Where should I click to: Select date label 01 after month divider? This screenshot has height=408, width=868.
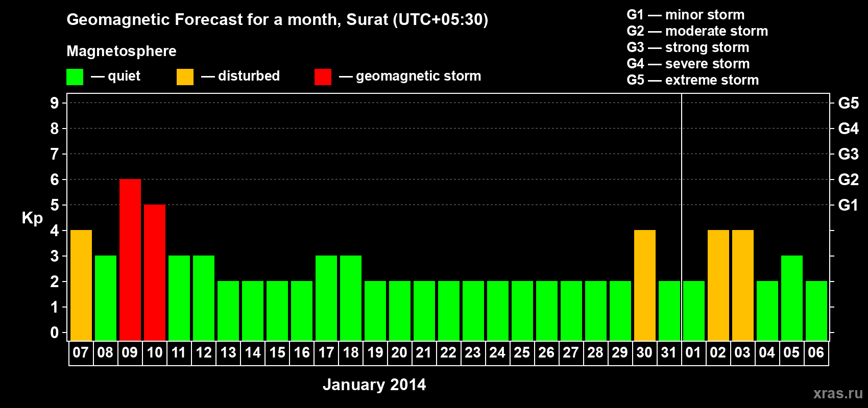(693, 353)
